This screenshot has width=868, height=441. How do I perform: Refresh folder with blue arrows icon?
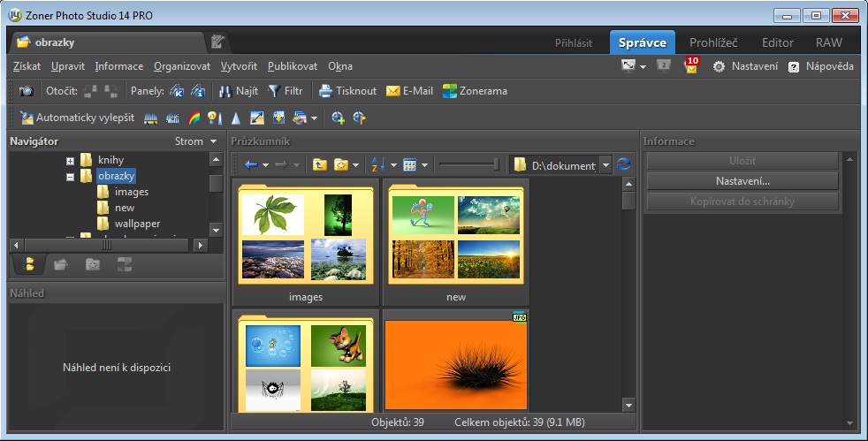[624, 164]
